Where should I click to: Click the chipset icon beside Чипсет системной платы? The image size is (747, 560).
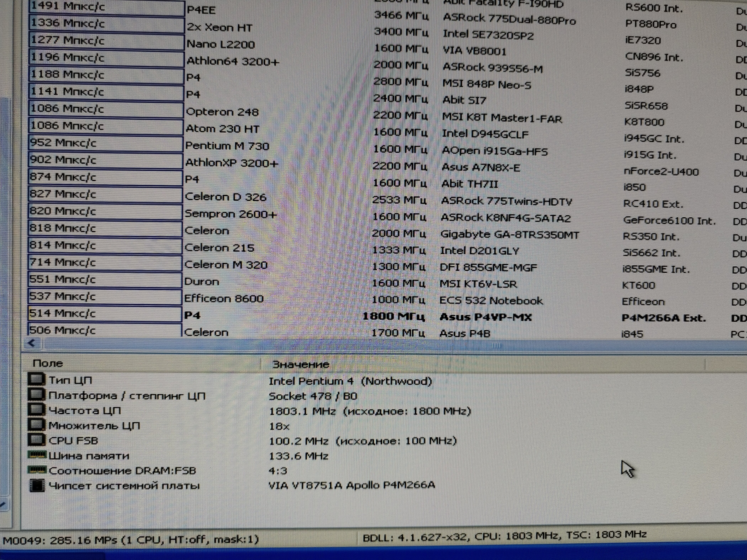(37, 485)
